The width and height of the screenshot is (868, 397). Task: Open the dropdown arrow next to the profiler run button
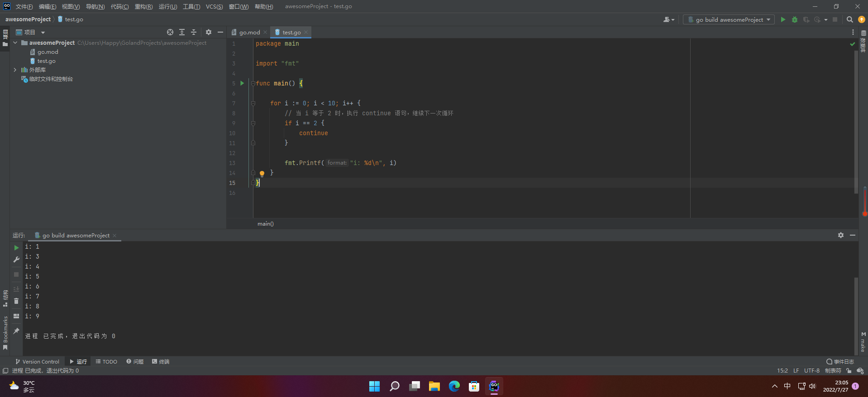pos(826,19)
